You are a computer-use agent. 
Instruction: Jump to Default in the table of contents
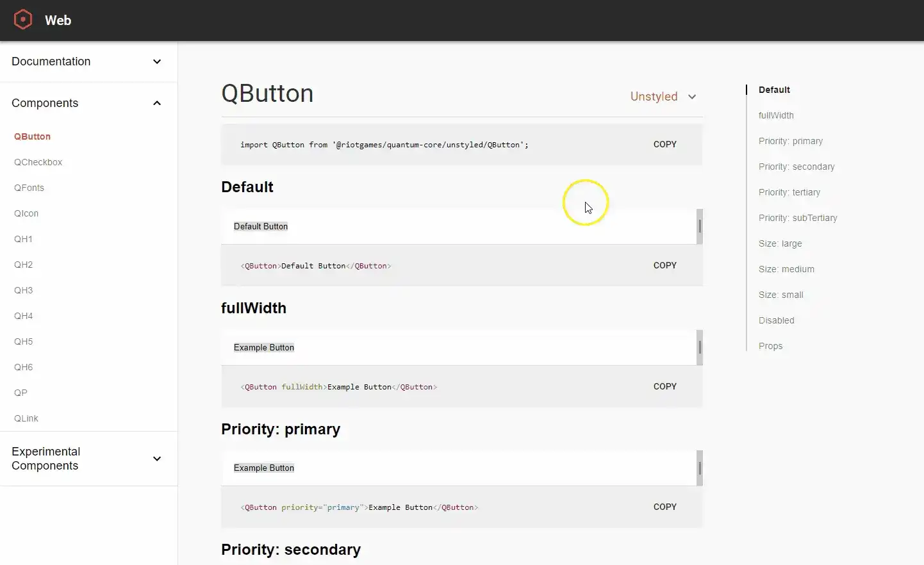click(774, 90)
